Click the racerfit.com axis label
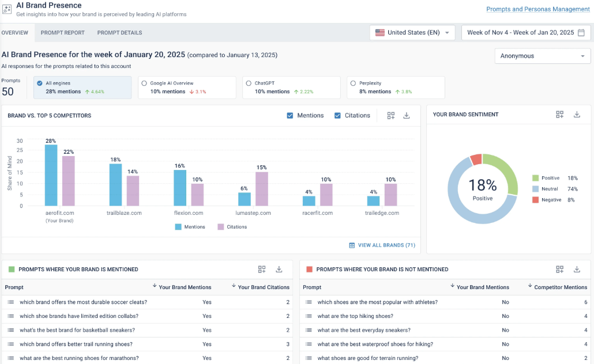Screen dimensions: 594x364 tap(317, 213)
